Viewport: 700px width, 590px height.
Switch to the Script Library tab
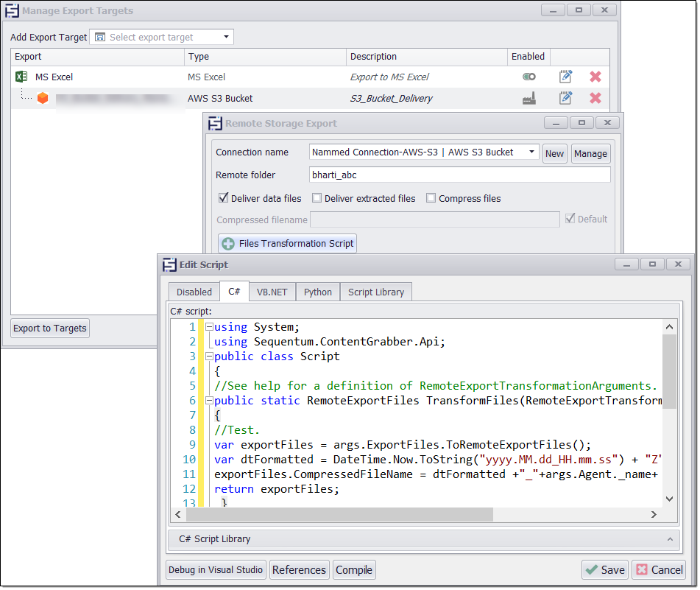375,292
